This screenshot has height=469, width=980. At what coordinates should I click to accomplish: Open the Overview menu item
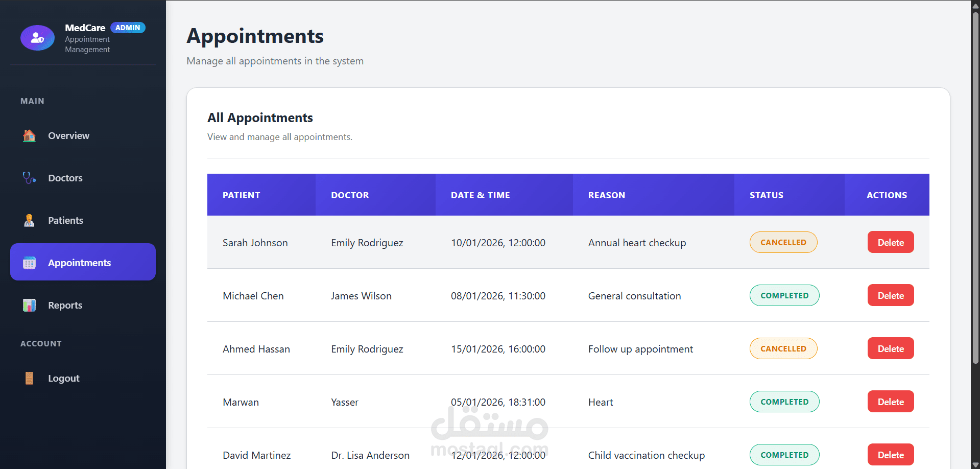[x=68, y=136]
